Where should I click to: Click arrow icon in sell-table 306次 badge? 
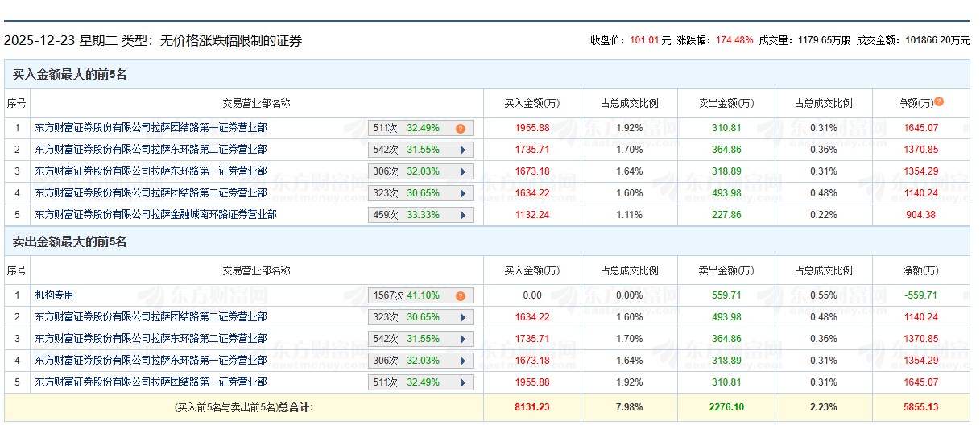(463, 361)
